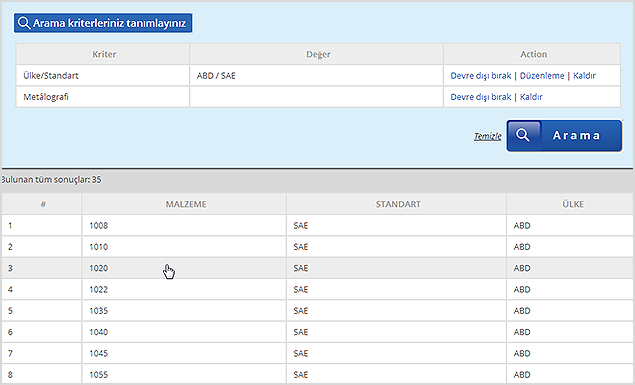Click ABD country cell in row 1055
Screen dimensions: 635x385
tap(570, 374)
